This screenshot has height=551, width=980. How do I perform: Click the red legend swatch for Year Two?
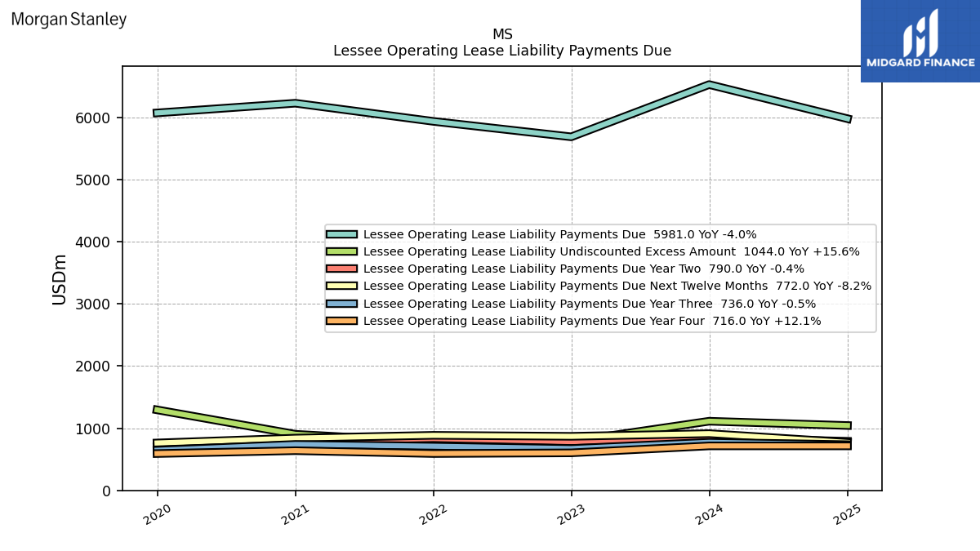click(x=341, y=269)
